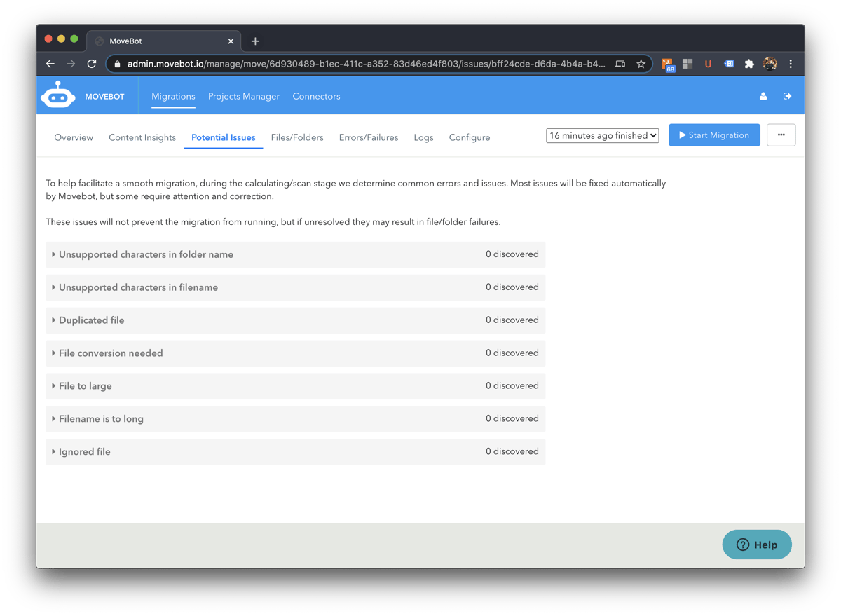841x616 pixels.
Task: Click the Start Migration button
Action: [714, 135]
